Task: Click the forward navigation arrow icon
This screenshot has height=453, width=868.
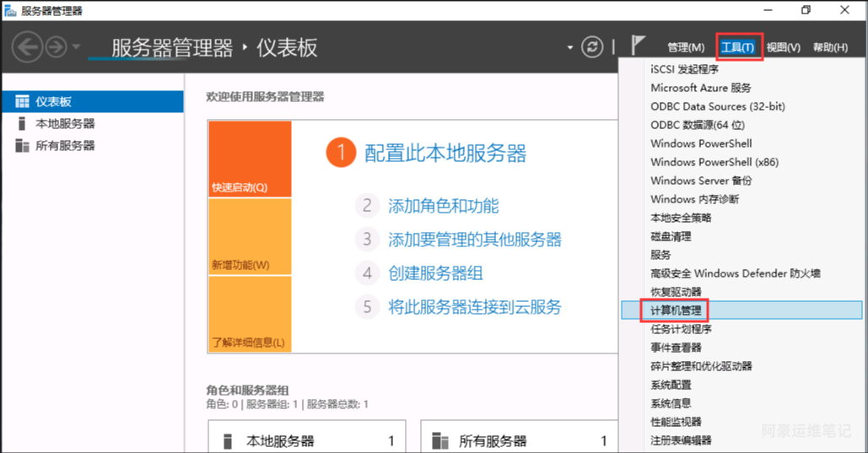Action: click(x=56, y=46)
